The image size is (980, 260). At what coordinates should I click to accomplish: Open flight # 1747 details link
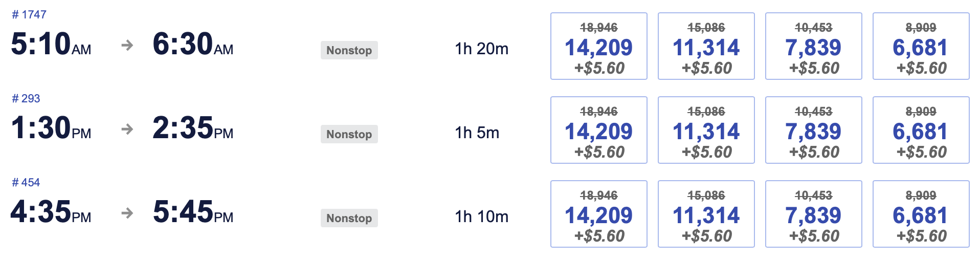click(29, 15)
